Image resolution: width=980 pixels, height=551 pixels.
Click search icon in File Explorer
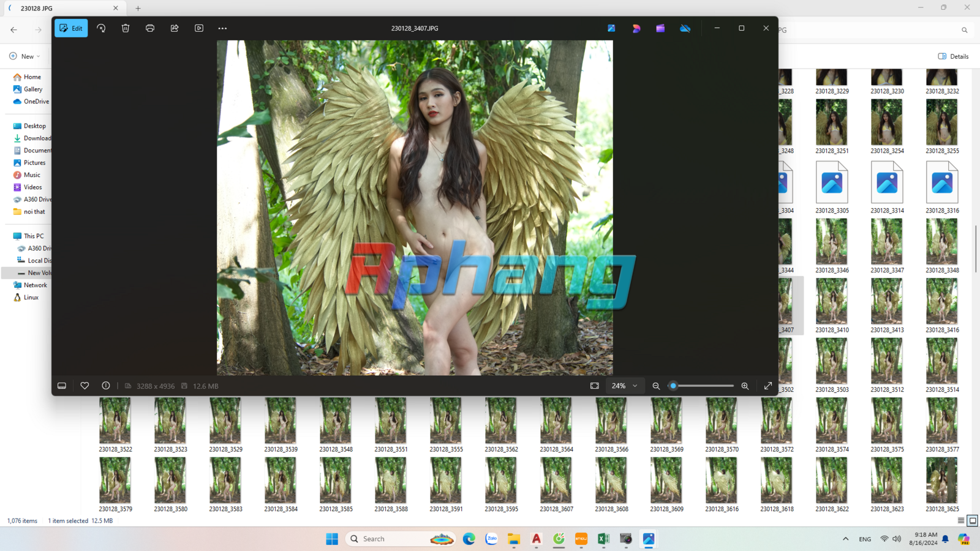(x=964, y=30)
